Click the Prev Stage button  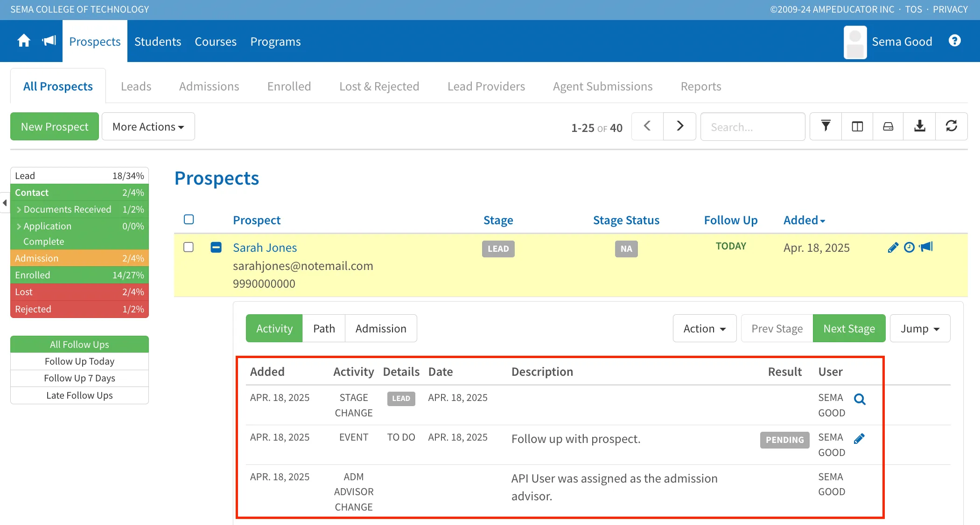pos(777,328)
